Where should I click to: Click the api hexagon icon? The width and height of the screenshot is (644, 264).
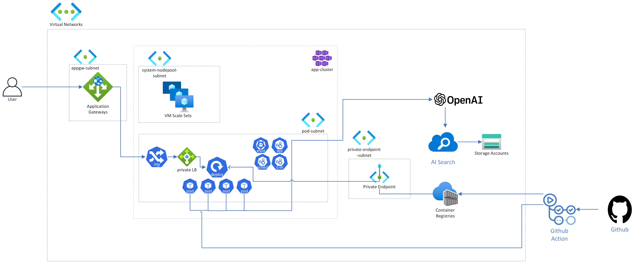pos(279,145)
